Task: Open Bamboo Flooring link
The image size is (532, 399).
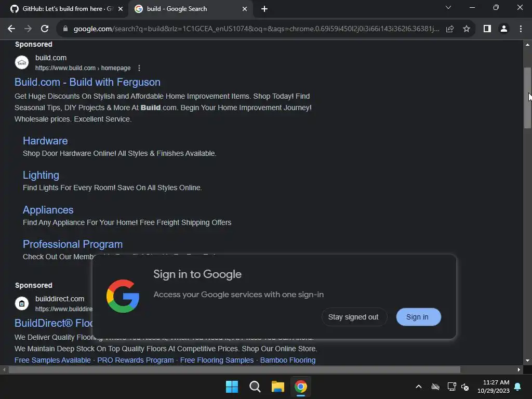Action: pos(288,360)
